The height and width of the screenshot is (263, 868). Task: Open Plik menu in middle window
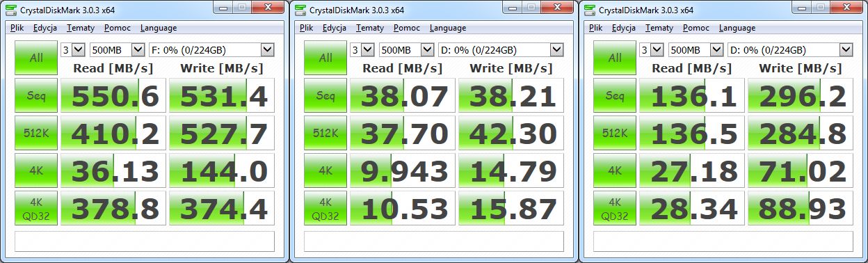click(x=307, y=28)
